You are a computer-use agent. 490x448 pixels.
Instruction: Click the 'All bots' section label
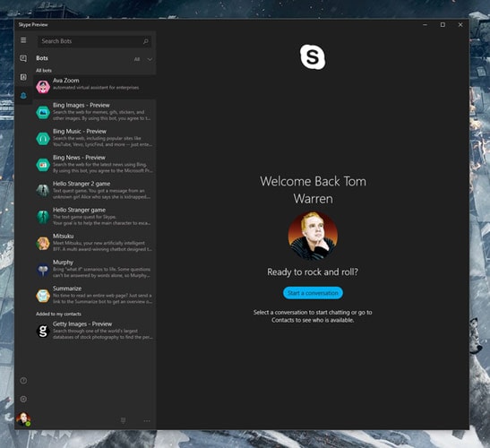(44, 71)
